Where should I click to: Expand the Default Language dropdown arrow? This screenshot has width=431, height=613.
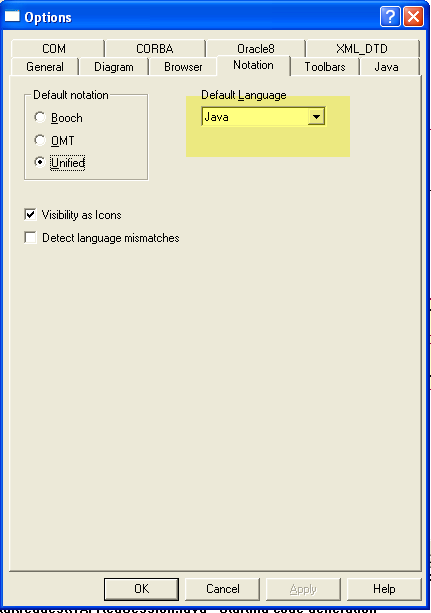[x=316, y=117]
